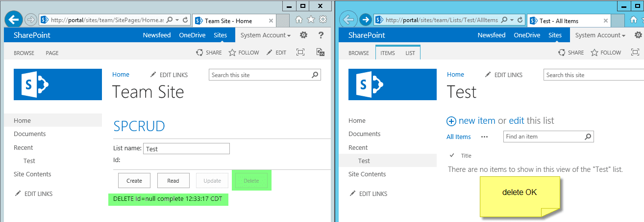Click focus on content icon in Test list window

coord(635,53)
